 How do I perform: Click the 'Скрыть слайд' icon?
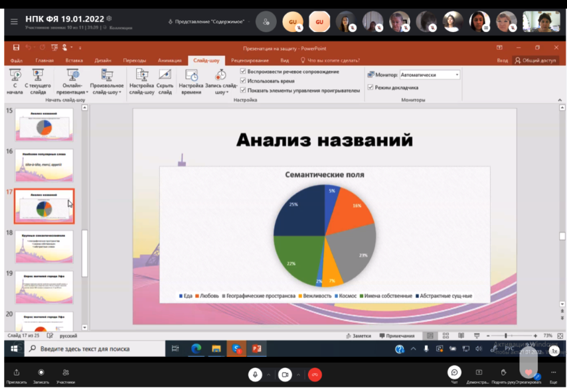click(165, 76)
